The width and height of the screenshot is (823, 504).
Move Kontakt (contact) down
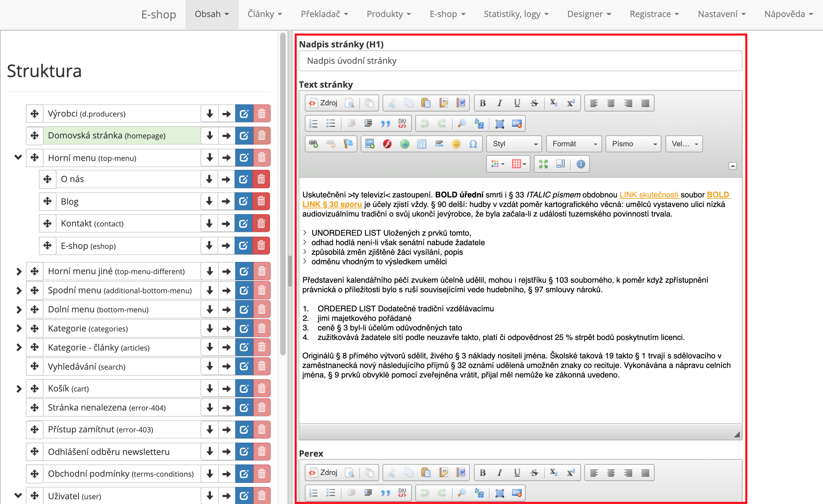(x=209, y=224)
